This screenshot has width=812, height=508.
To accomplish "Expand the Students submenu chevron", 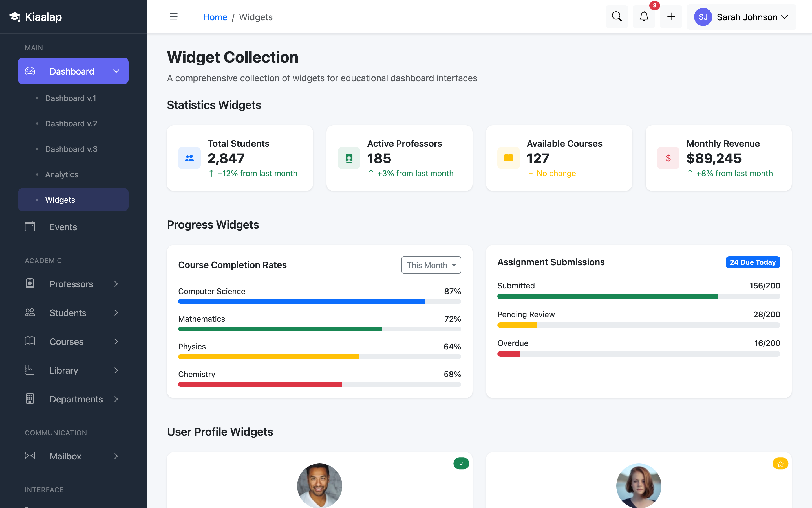I will [116, 313].
